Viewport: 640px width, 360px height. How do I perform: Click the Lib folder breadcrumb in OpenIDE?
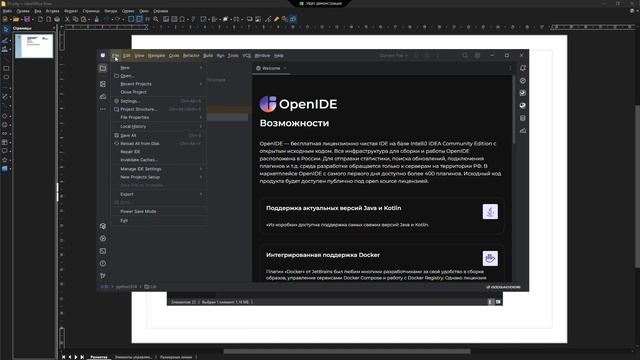tap(150, 287)
